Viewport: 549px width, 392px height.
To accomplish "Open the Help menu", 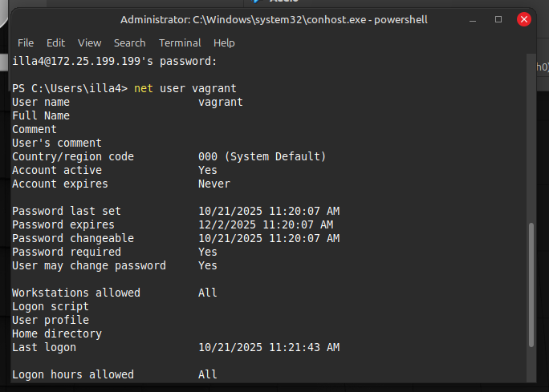I will click(224, 42).
